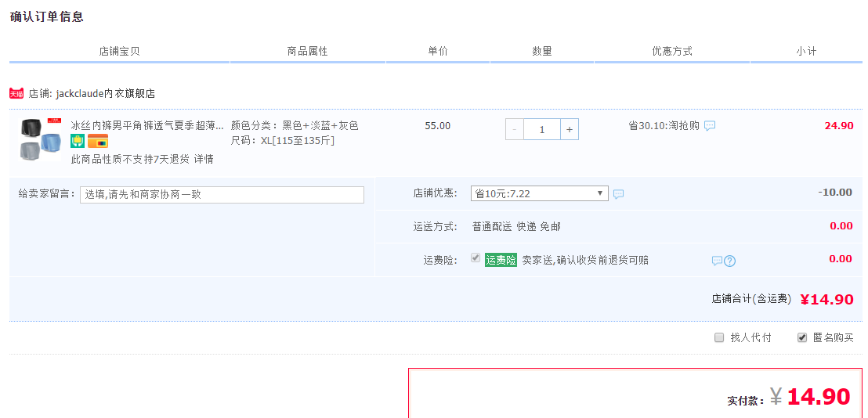Screen dimensions: 868x418
Task: Open the 详情 link about 7-day returns
Action: [x=204, y=159]
